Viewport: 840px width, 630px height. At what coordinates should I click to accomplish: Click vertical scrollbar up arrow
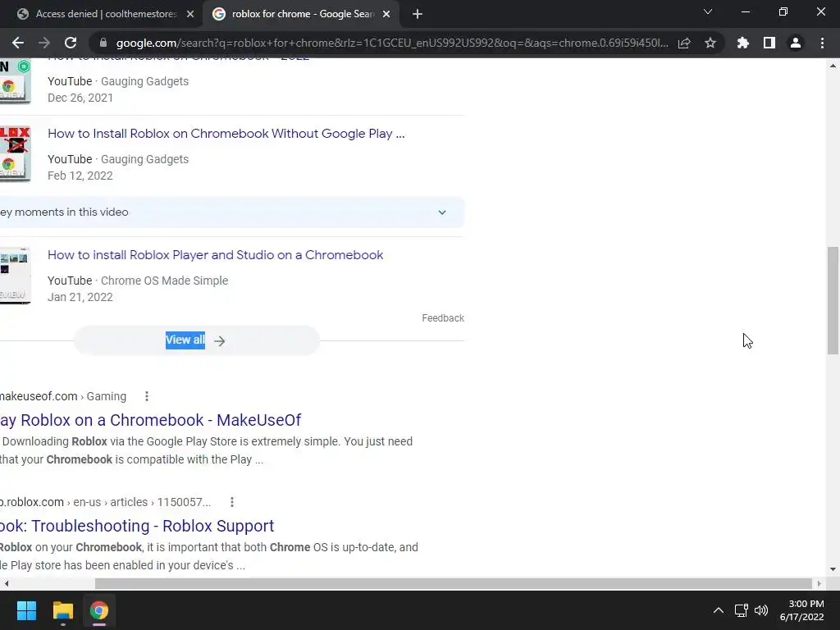pos(833,66)
